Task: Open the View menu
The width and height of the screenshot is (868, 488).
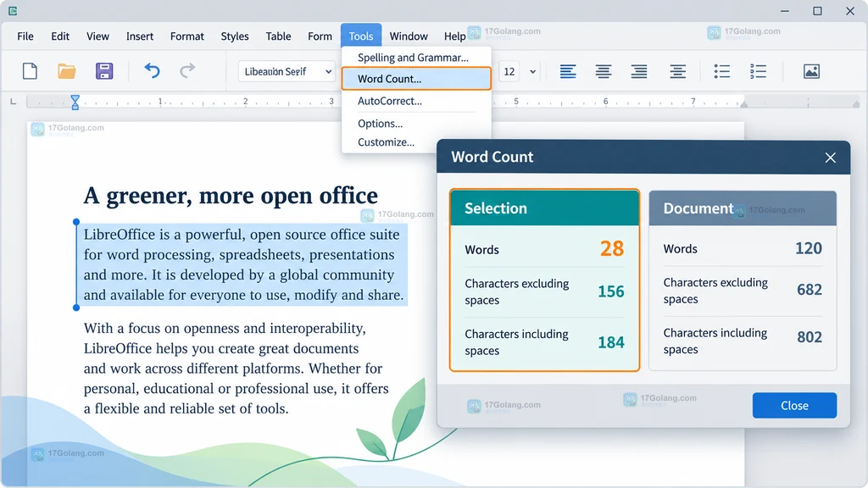Action: [x=98, y=36]
